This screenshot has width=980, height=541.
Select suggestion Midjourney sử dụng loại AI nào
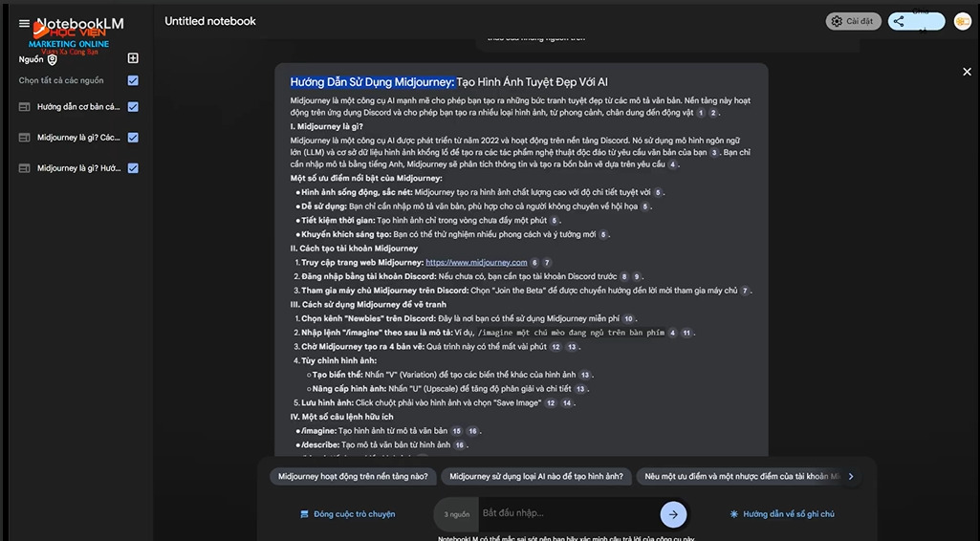click(x=536, y=476)
